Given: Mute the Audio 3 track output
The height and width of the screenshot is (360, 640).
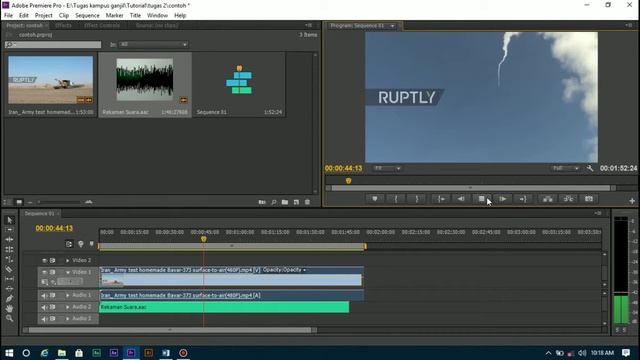Looking at the screenshot, I should 44,319.
